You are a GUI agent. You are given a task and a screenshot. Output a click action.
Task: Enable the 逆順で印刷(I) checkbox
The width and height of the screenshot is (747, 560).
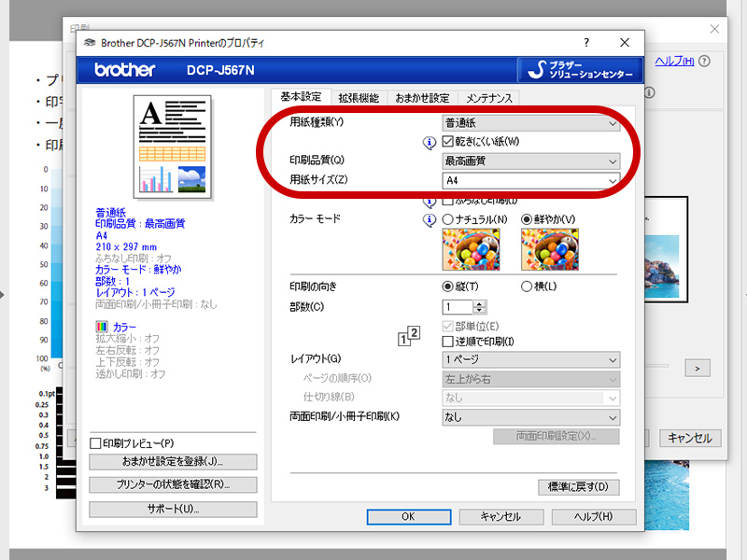(448, 342)
